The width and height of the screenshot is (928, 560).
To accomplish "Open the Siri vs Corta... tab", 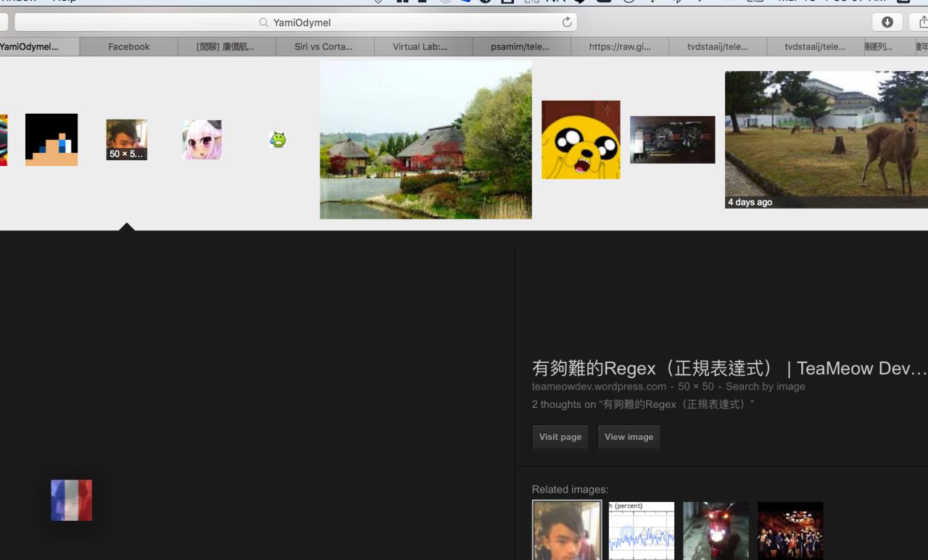I will 323,46.
